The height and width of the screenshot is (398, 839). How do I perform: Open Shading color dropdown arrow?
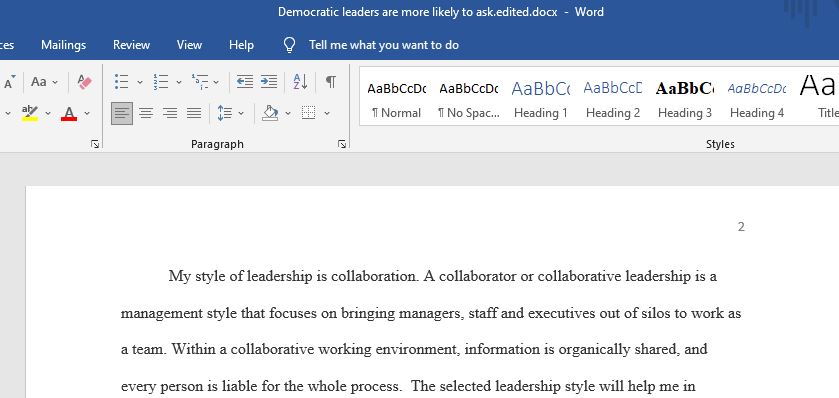[x=288, y=113]
